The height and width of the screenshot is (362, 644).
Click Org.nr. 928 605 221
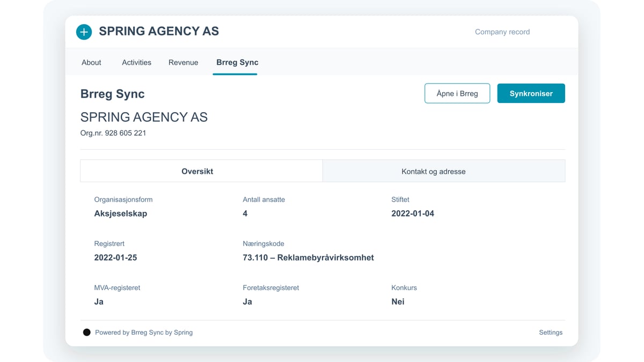click(113, 132)
